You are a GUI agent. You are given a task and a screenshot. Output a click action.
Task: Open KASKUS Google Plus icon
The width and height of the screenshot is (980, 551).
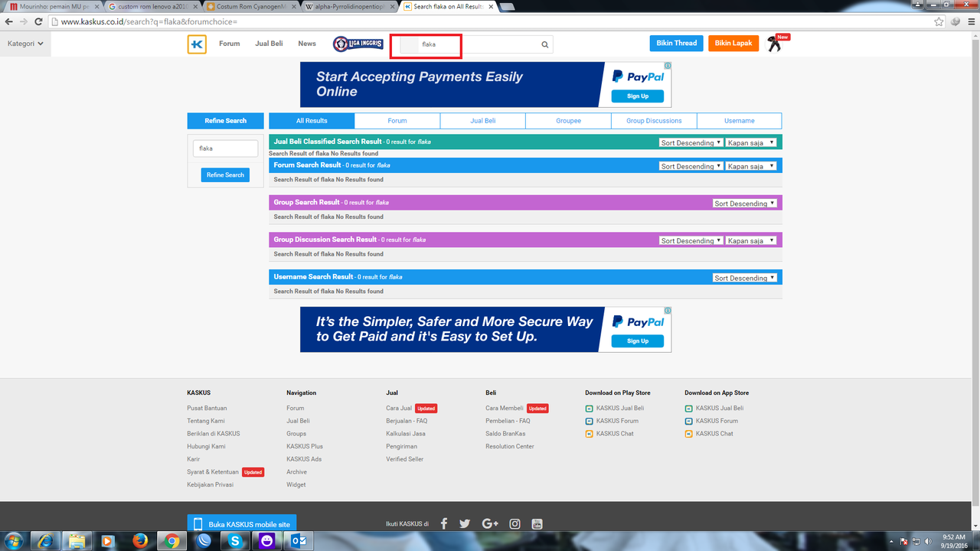(490, 523)
